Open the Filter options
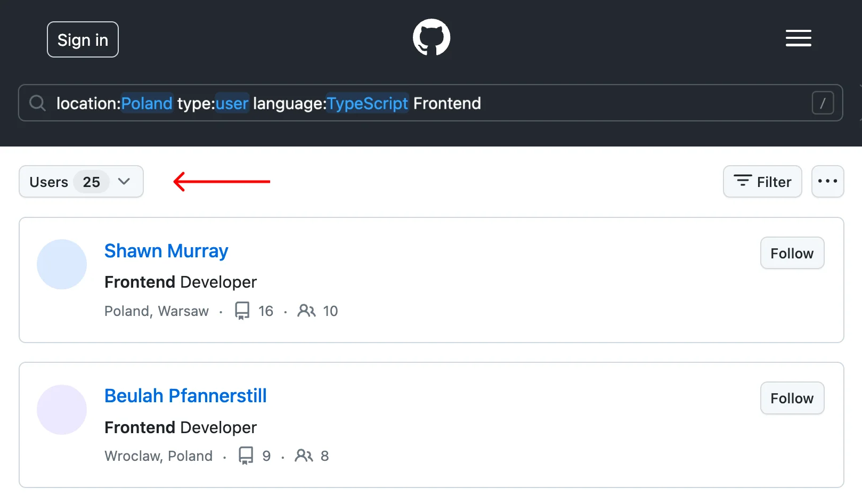 click(x=762, y=182)
